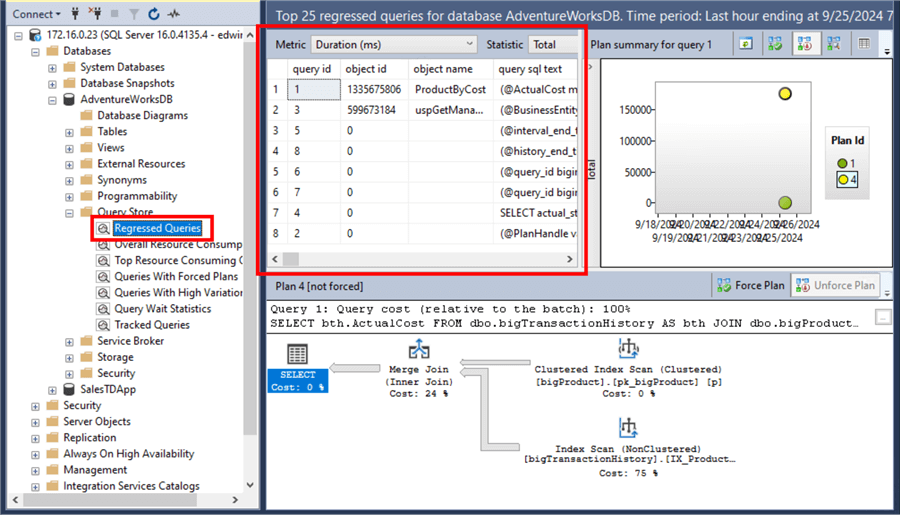Toggle Plan Id 4 in the legend

click(847, 180)
